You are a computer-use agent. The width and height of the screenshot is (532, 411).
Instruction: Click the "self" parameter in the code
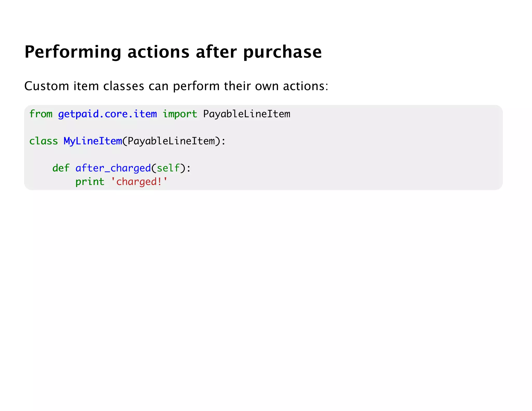(168, 168)
